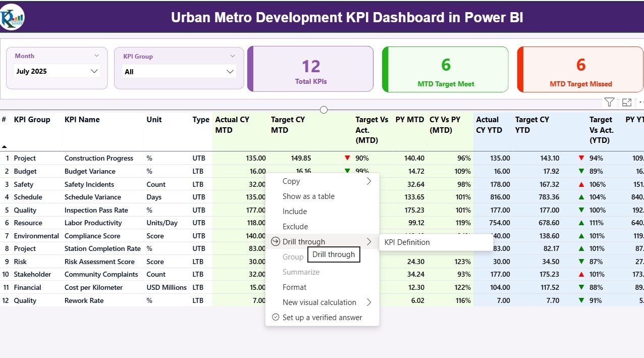The height and width of the screenshot is (358, 644).
Task: Click the Drill through circled arrow icon
Action: (x=275, y=242)
